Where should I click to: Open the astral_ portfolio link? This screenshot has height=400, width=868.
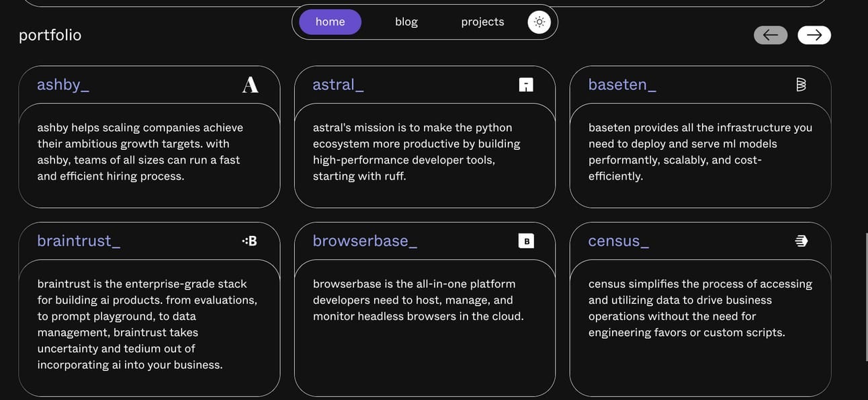(x=339, y=85)
